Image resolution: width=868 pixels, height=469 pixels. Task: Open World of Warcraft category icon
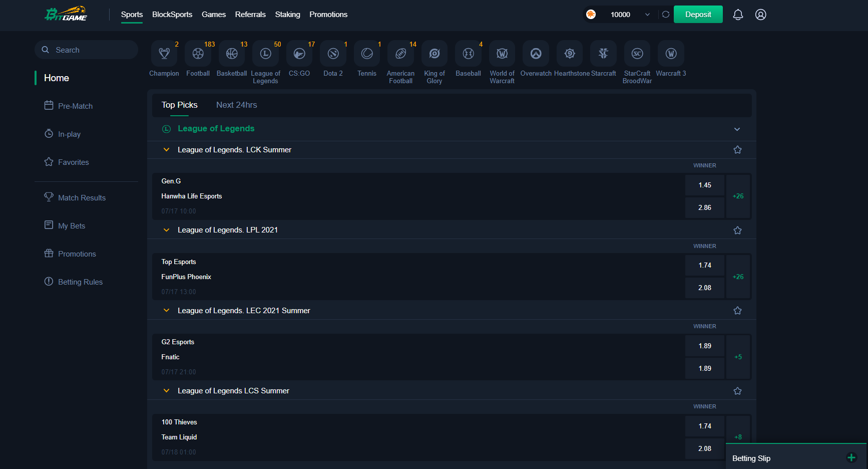(502, 54)
